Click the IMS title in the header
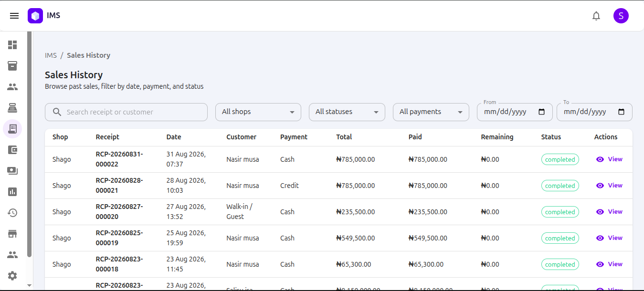The height and width of the screenshot is (291, 644). point(53,16)
